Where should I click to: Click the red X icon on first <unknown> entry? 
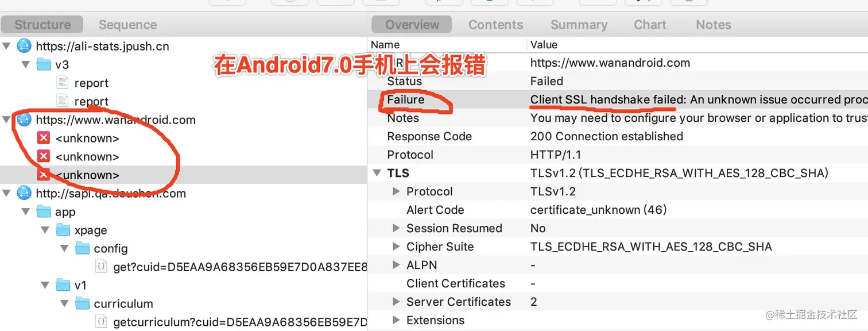pos(45,138)
